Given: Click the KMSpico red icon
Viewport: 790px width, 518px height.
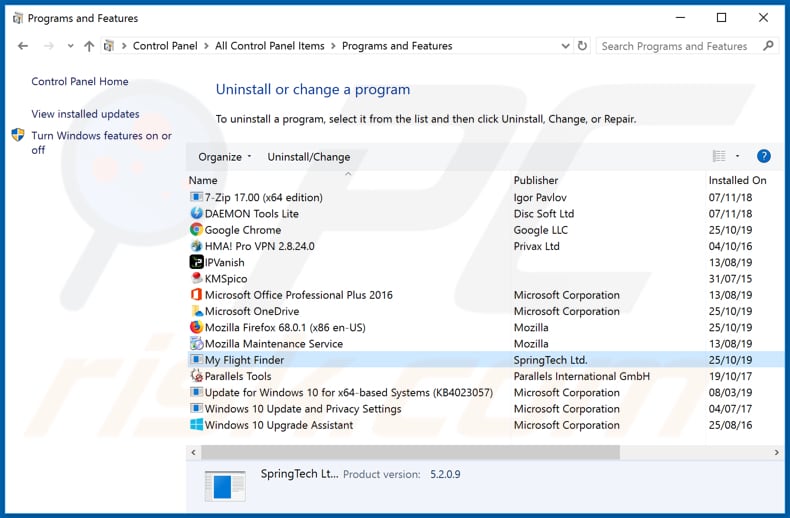Looking at the screenshot, I should click(196, 279).
